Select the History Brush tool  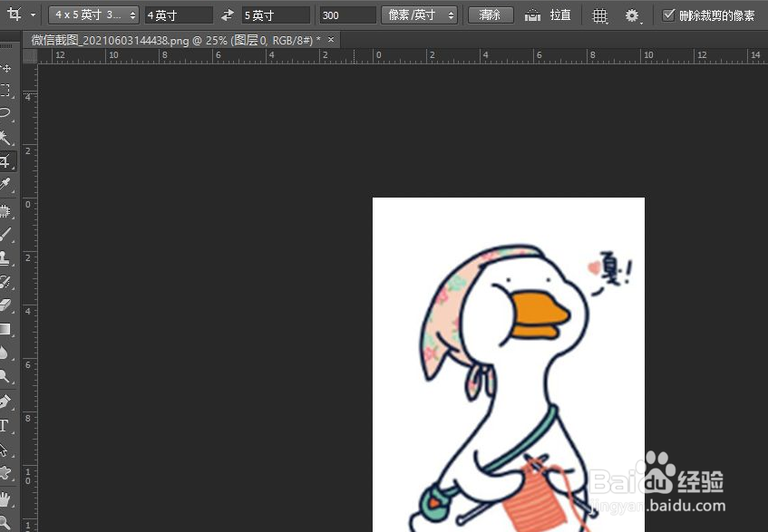coord(5,282)
